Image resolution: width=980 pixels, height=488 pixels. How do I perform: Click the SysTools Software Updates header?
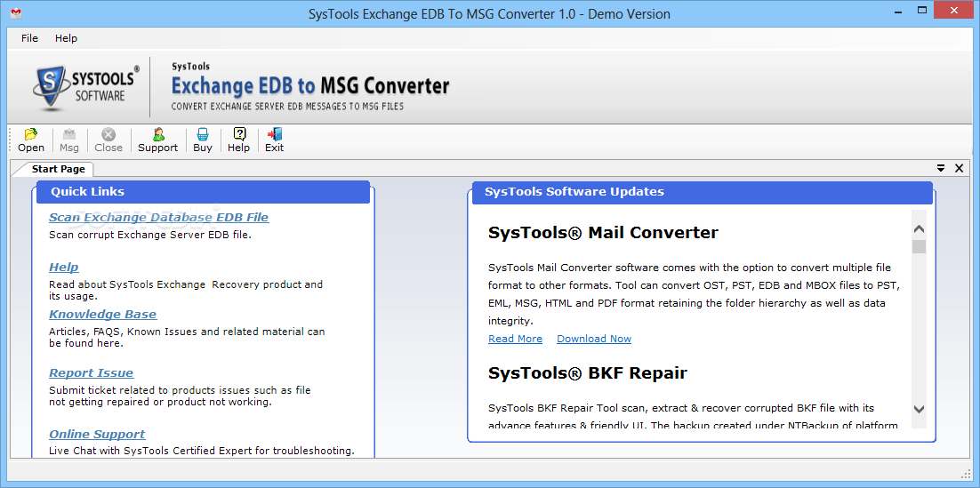(x=703, y=192)
